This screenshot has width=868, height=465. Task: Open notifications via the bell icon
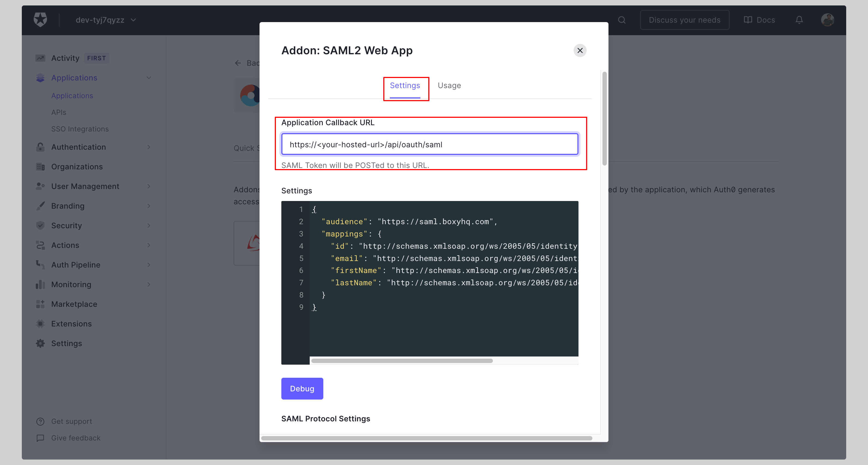799,20
